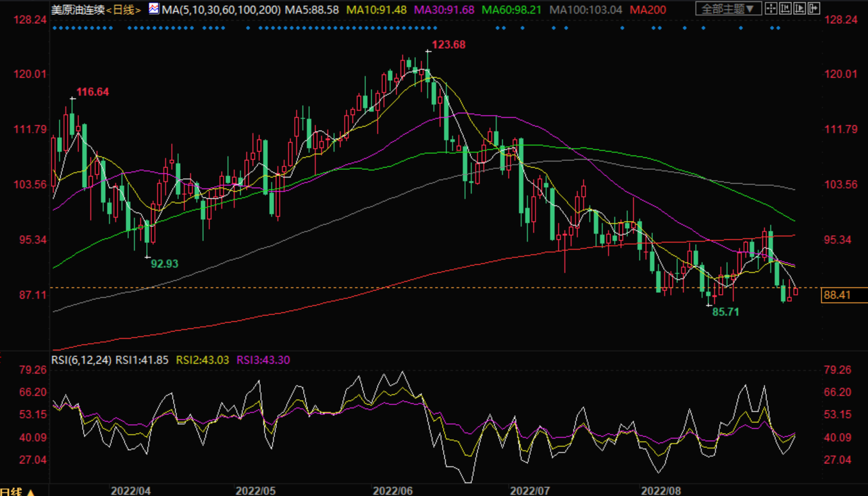Expand the 日线 period selector at bottom-left
This screenshot has height=496, width=868.
point(18,491)
